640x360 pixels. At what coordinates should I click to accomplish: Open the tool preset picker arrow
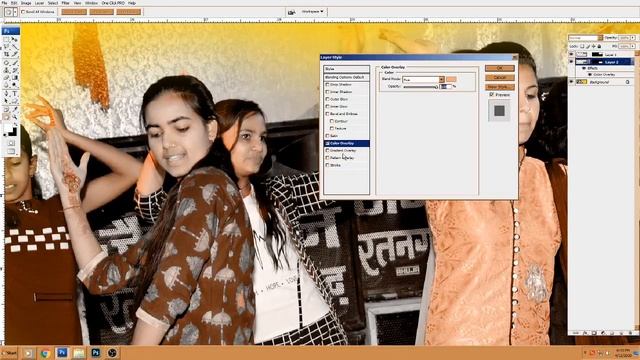coord(15,12)
